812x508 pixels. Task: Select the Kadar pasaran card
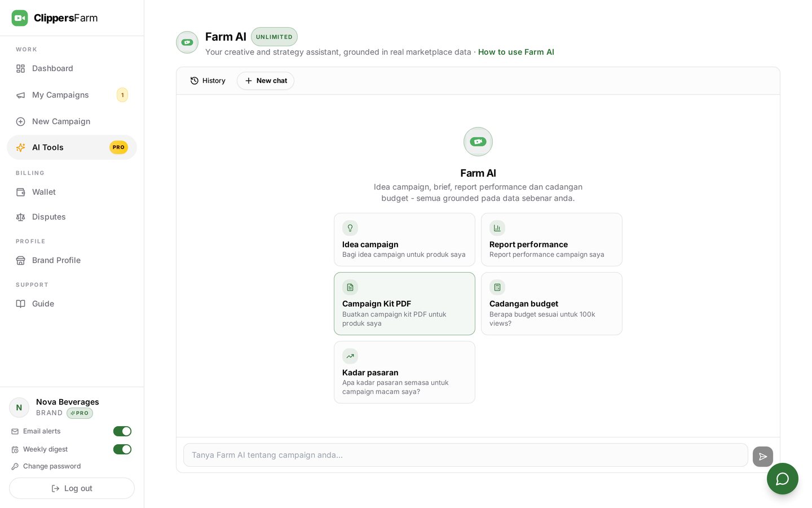(404, 372)
